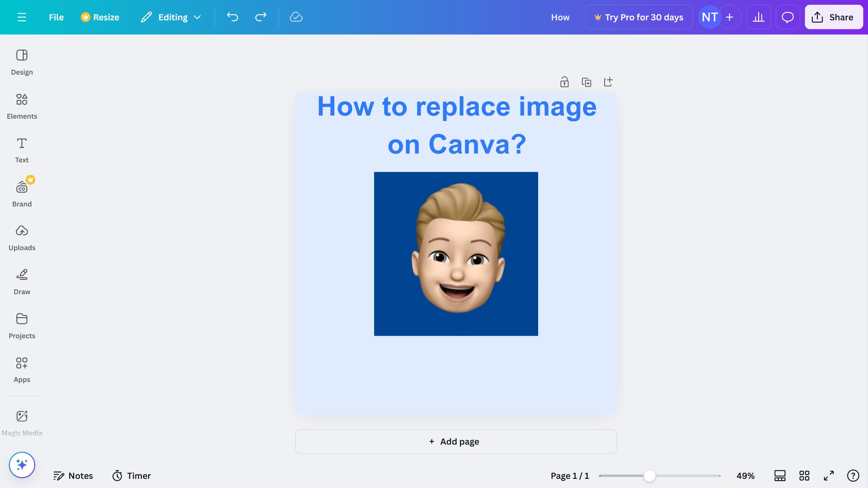Open the File menu

[x=56, y=17]
